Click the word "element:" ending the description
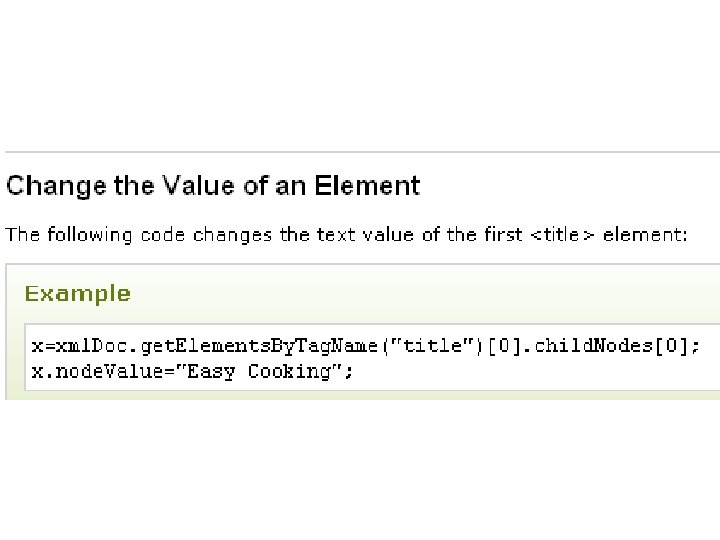This screenshot has width=720, height=540. 645,235
